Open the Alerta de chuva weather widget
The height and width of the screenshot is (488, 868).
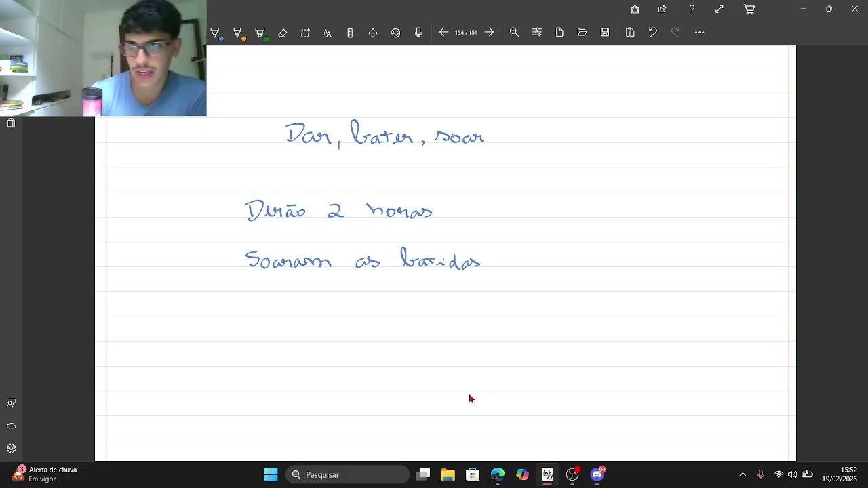click(x=44, y=474)
